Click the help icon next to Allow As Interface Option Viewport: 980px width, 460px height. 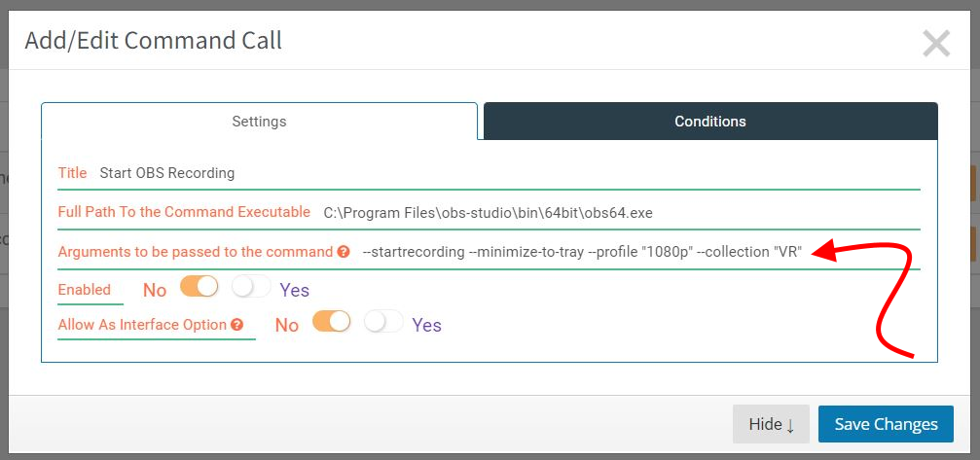pos(236,325)
